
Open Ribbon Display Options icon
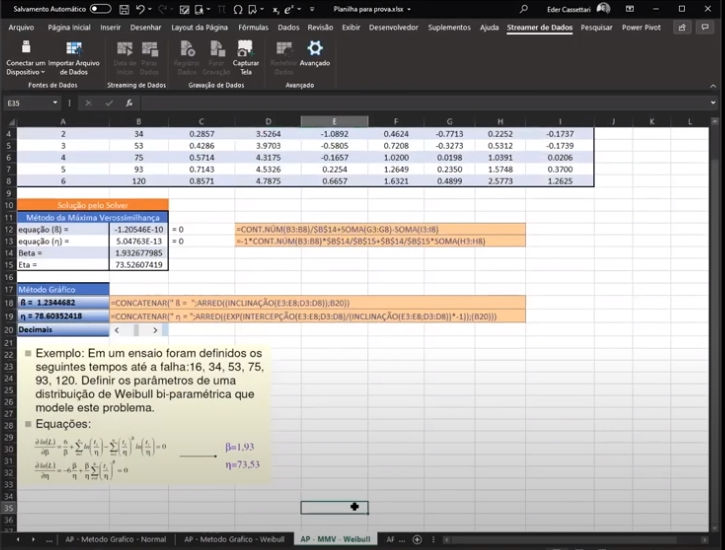pos(630,9)
